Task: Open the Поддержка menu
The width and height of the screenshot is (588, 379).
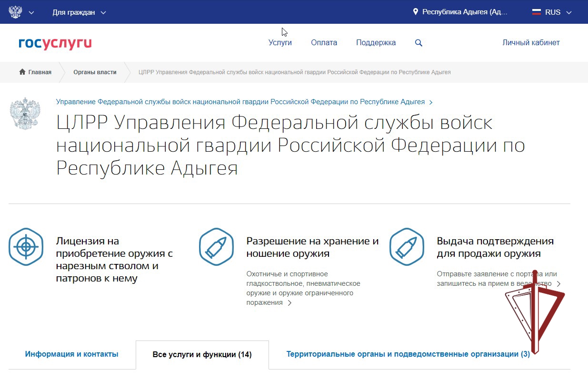Action: click(376, 43)
